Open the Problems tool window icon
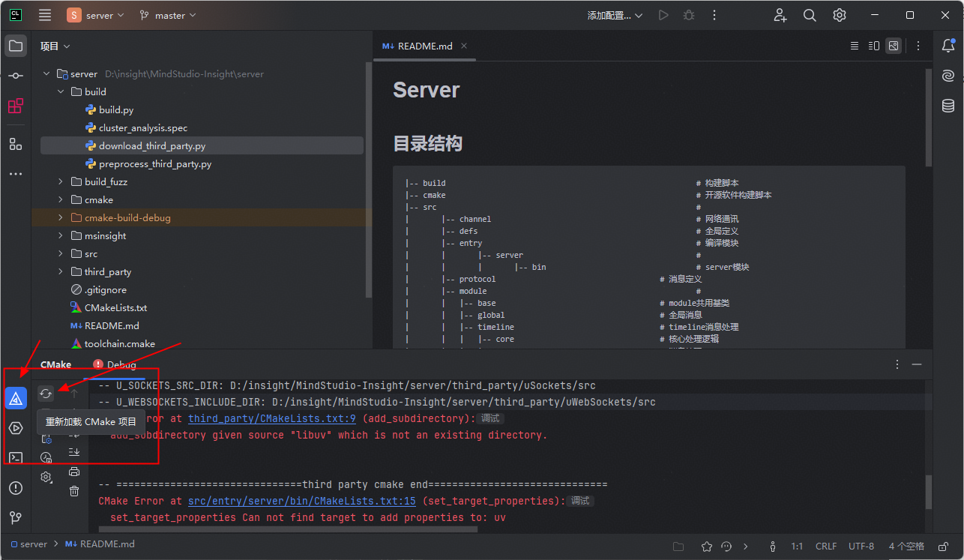 point(16,488)
